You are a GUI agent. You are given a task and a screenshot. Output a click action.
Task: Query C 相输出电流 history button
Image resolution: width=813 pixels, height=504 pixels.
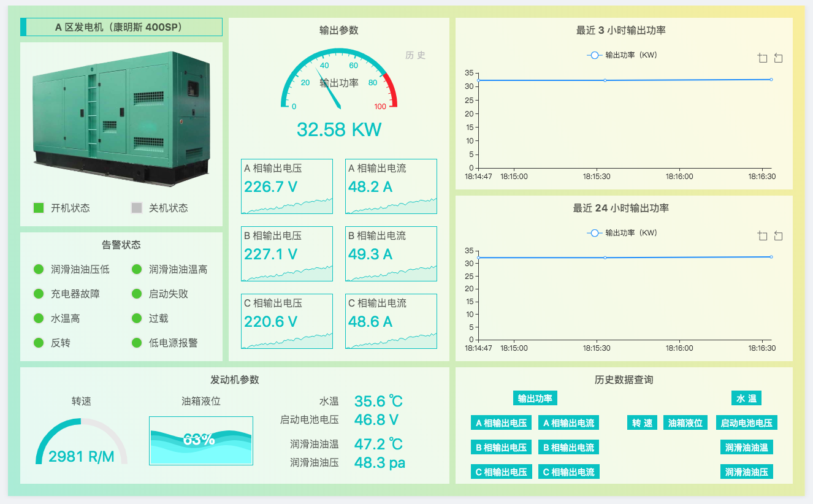(568, 472)
